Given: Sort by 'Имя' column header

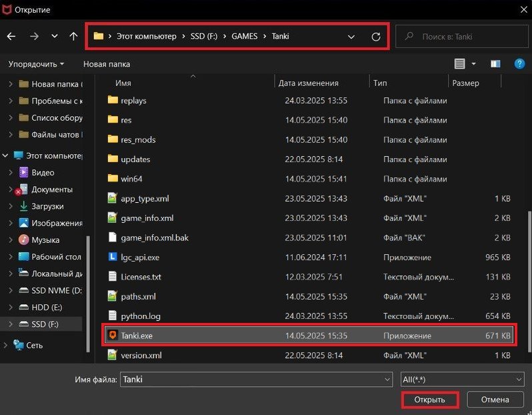Looking at the screenshot, I should pyautogui.click(x=123, y=83).
